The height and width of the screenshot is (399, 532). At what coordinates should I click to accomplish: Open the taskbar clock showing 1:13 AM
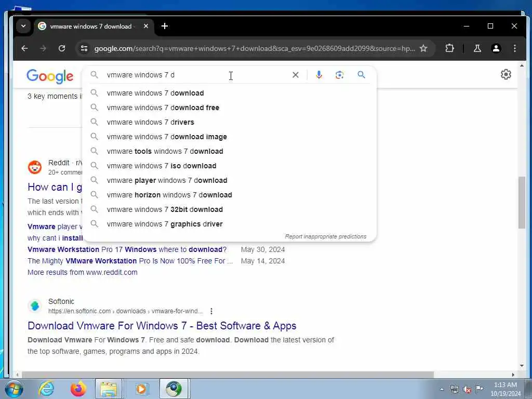(506, 389)
